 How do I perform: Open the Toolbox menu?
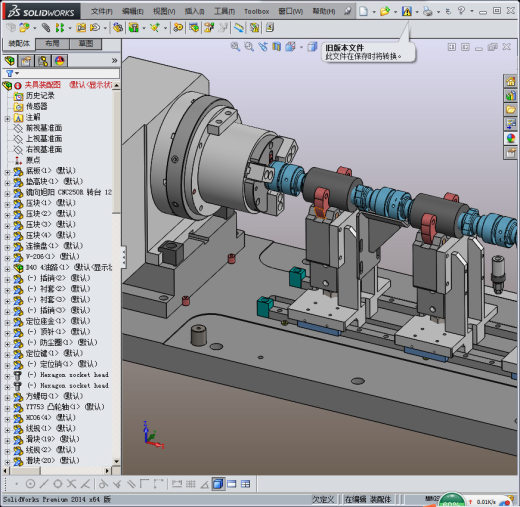pyautogui.click(x=256, y=12)
